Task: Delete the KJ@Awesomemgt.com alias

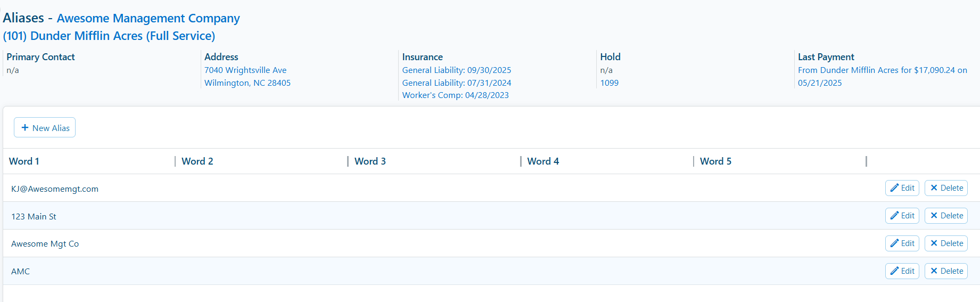Action: pos(946,188)
